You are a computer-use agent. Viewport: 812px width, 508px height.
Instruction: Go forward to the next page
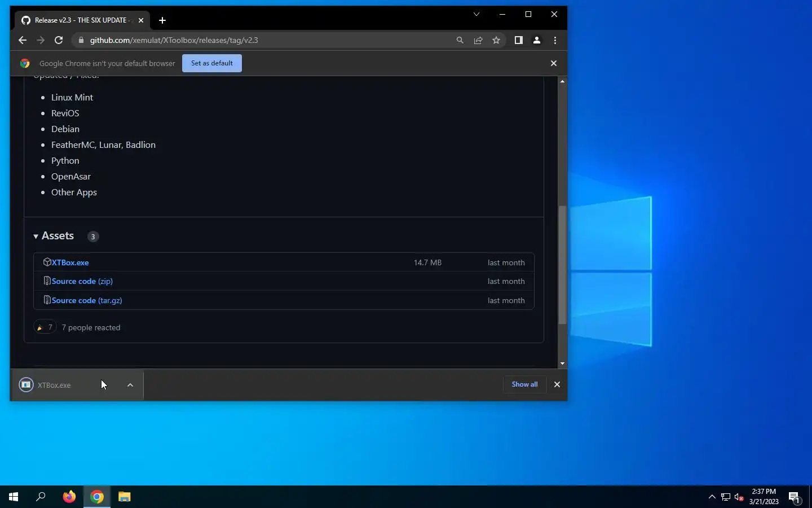41,40
